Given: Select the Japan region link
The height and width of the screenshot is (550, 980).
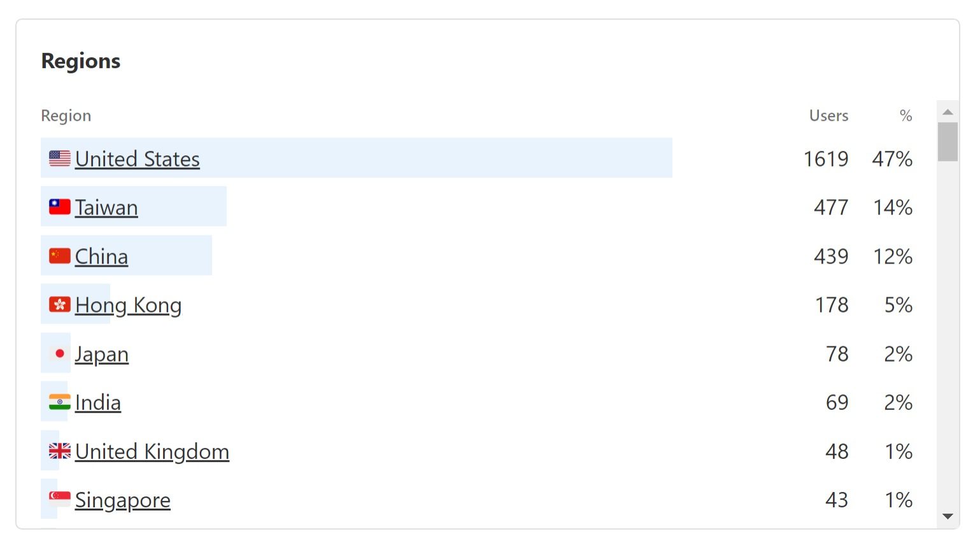Looking at the screenshot, I should (x=102, y=355).
